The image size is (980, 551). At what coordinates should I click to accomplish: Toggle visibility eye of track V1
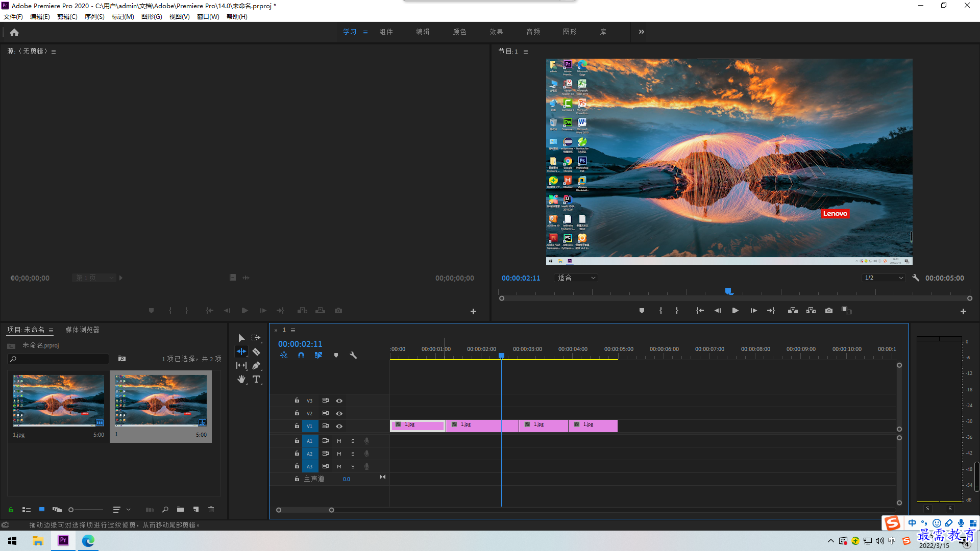pyautogui.click(x=339, y=426)
